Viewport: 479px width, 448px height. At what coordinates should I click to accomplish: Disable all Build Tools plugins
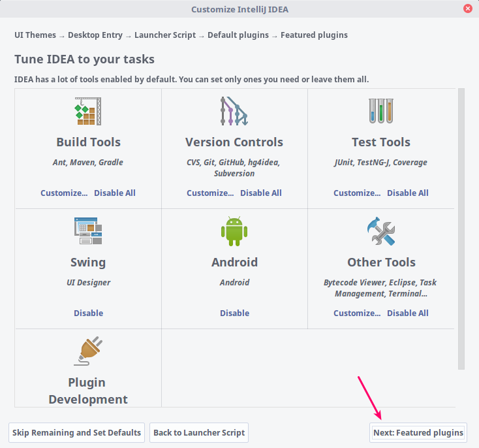[x=115, y=193]
